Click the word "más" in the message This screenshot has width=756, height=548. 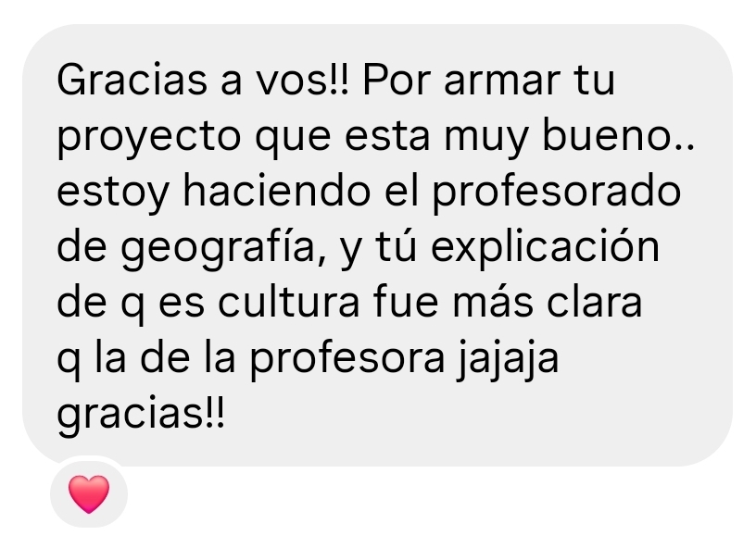[x=493, y=302]
